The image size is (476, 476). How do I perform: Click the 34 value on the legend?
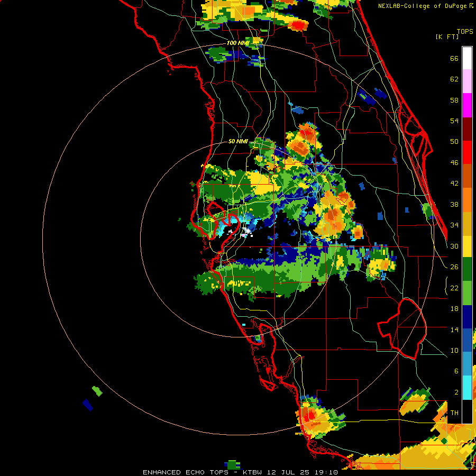click(x=454, y=225)
